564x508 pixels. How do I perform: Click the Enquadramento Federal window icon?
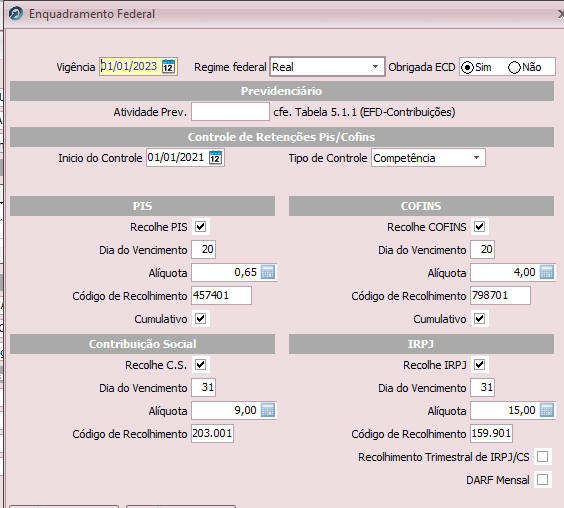pyautogui.click(x=16, y=14)
